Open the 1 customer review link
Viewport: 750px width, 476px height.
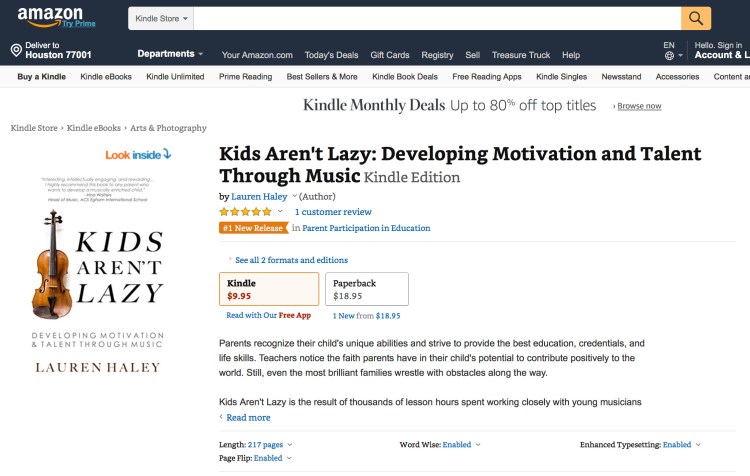(333, 212)
